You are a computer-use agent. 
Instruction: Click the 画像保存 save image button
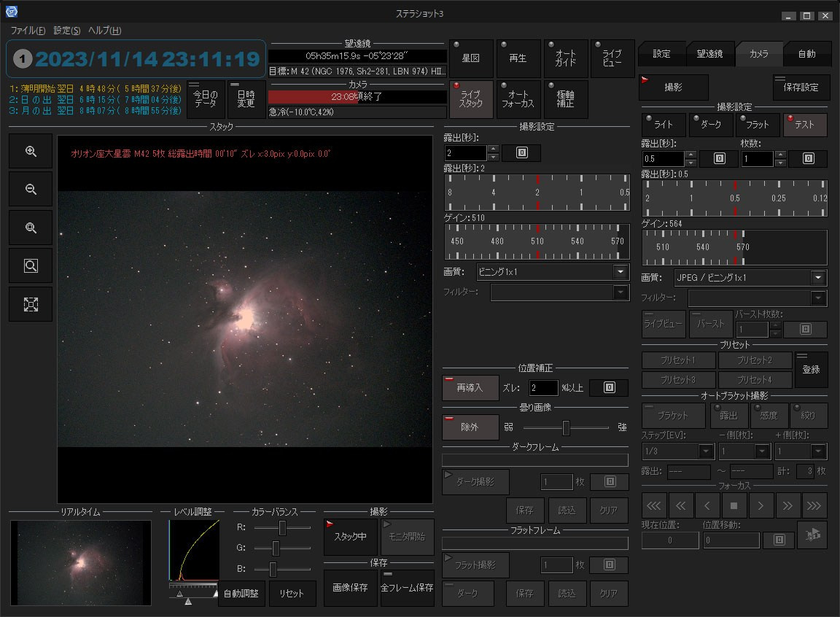(350, 588)
